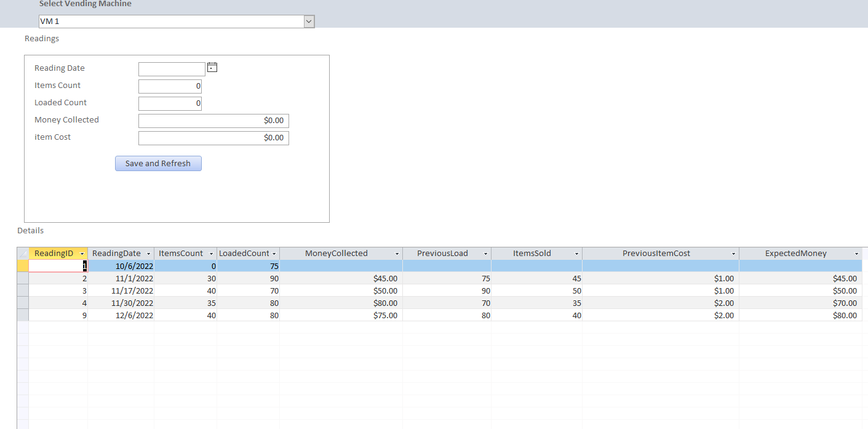Screen dimensions: 868x429
Task: Select the Item Cost currency field
Action: (x=213, y=138)
